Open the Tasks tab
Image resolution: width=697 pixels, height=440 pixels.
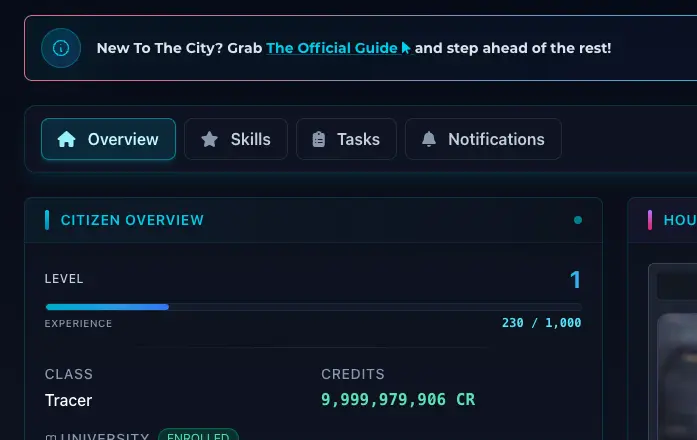pos(346,139)
